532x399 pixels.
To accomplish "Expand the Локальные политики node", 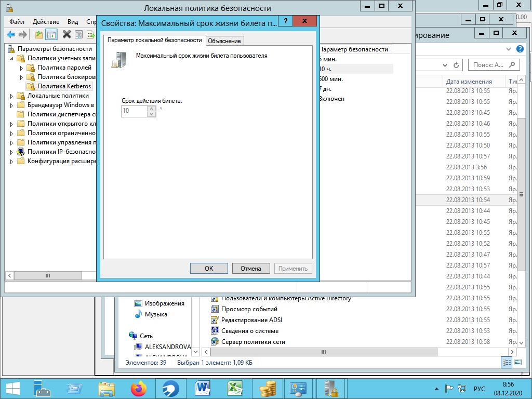I will pos(11,96).
